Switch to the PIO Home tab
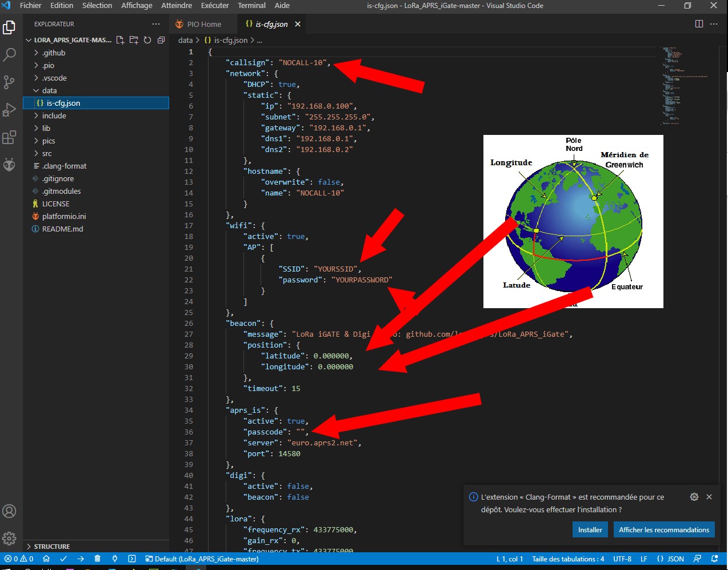This screenshot has width=728, height=570. click(x=203, y=24)
